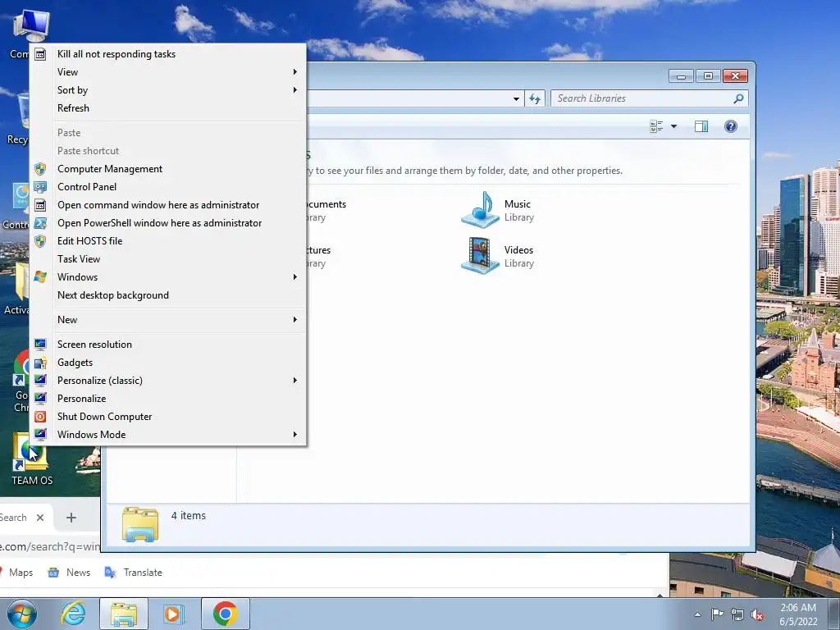Click the Windows Start orb

pyautogui.click(x=22, y=614)
